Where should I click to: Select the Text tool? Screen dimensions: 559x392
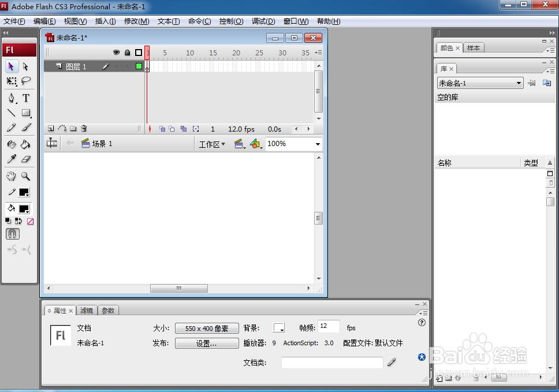tap(25, 98)
